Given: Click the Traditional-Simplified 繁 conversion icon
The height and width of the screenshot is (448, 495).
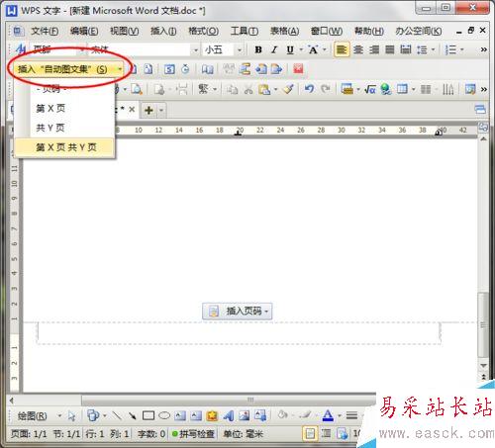Looking at the screenshot, I should point(203,89).
